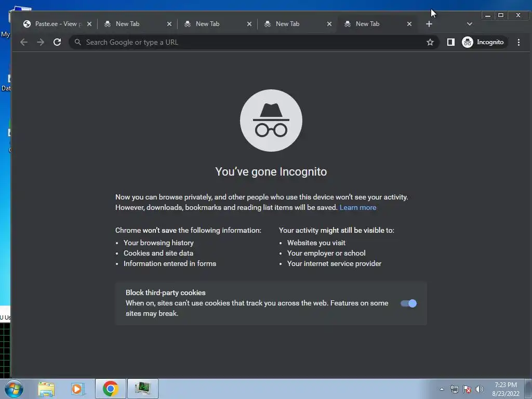
Task: Bookmark this tab with the star icon
Action: (x=430, y=42)
